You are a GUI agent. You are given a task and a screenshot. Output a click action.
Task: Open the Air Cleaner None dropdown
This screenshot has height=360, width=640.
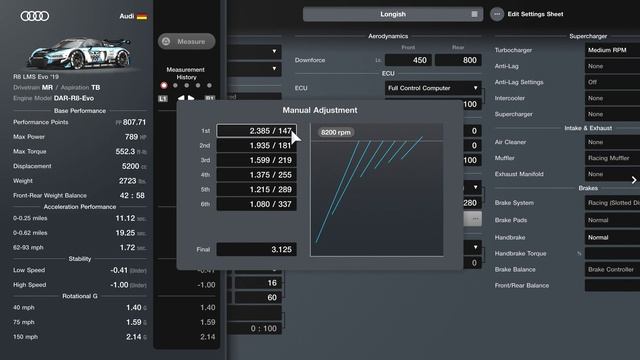click(612, 142)
